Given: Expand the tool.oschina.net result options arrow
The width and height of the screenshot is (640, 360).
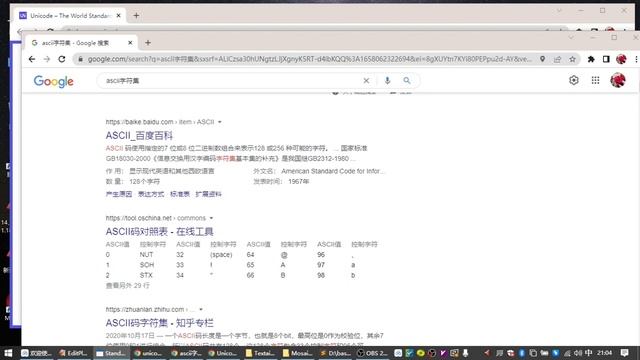Looking at the screenshot, I should tap(211, 218).
